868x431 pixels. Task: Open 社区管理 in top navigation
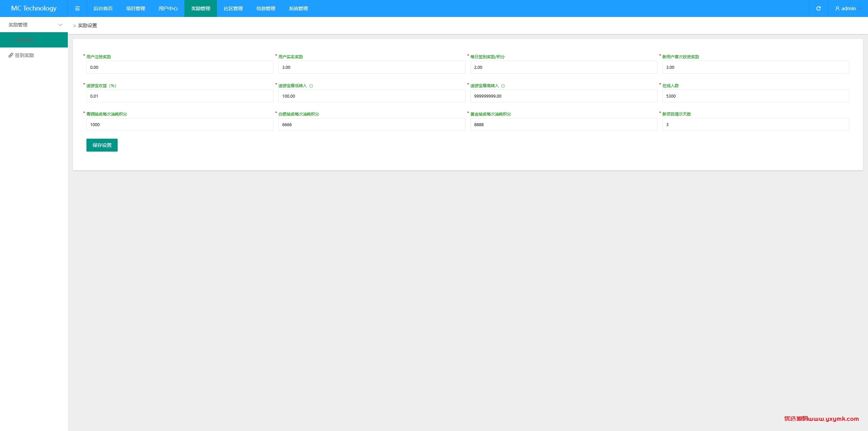[x=233, y=8]
